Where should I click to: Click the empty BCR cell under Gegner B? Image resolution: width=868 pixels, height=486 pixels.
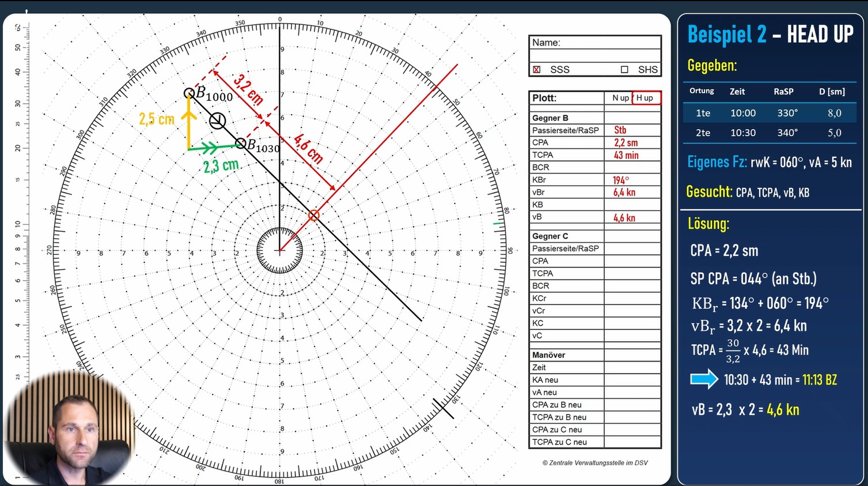[x=632, y=167]
